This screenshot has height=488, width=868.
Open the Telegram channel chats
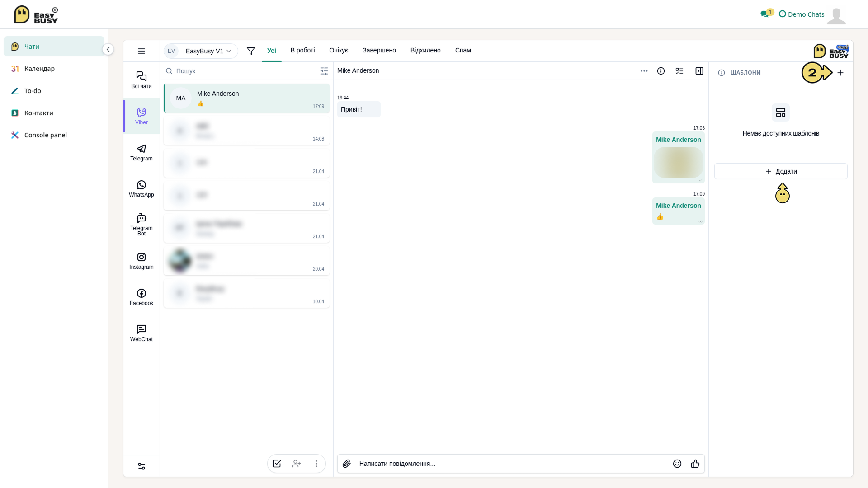coord(142,152)
